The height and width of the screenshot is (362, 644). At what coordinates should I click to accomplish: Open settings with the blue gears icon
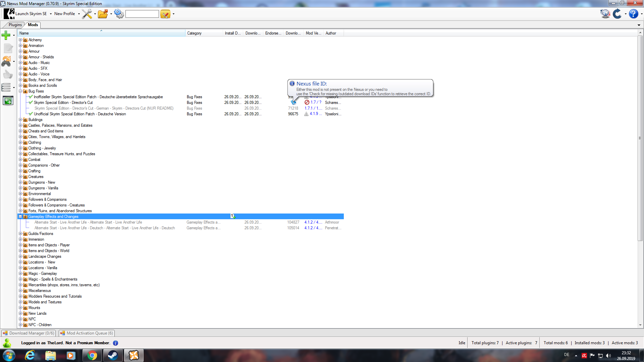(x=119, y=14)
